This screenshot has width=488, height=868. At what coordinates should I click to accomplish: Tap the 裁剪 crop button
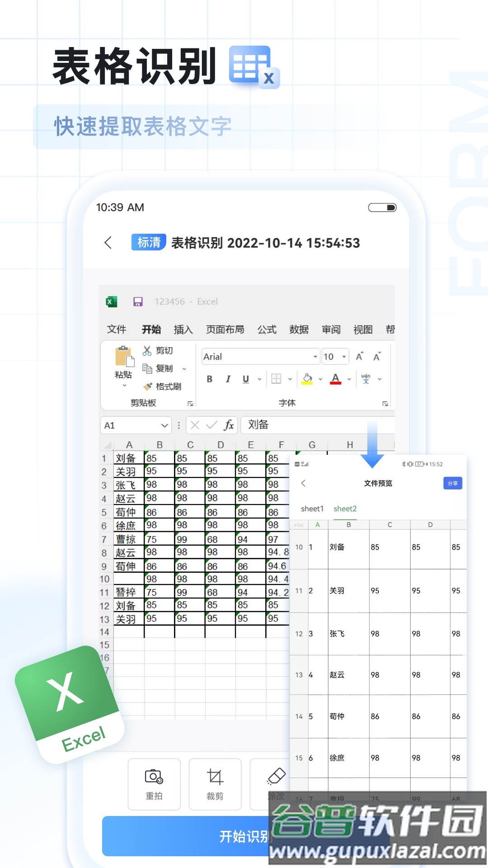click(215, 784)
